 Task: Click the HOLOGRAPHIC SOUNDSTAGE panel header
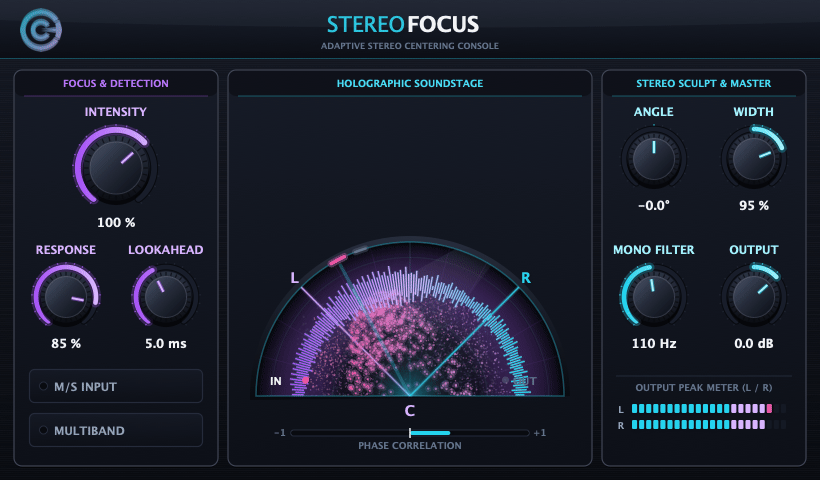pyautogui.click(x=410, y=83)
